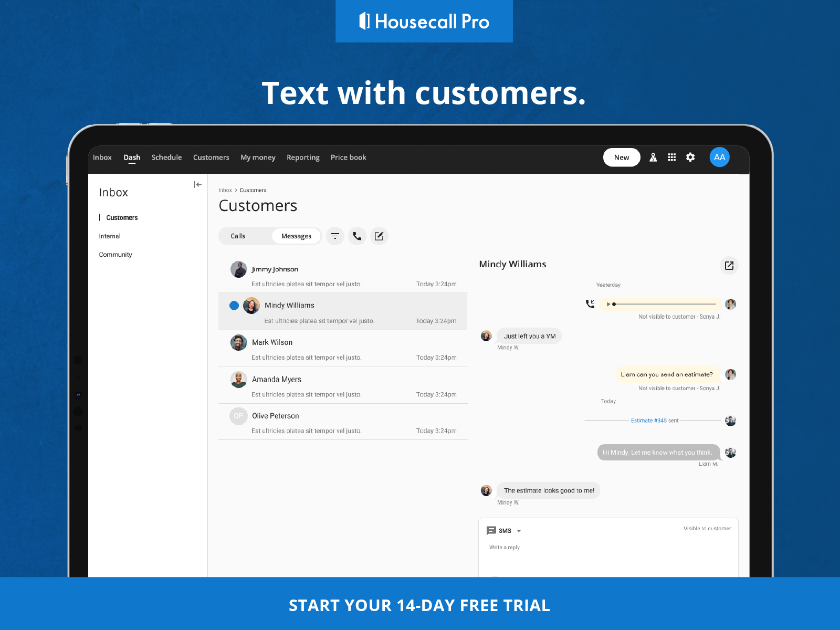Open the Mindy Williams conversation in new window

coord(729,266)
